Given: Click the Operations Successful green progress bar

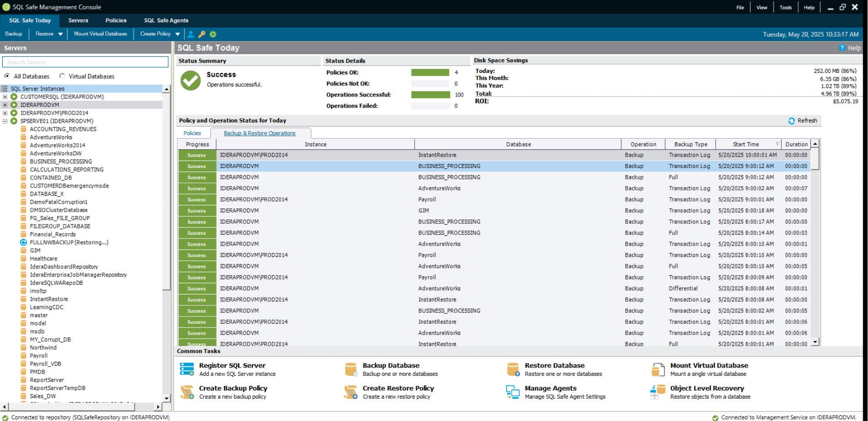Looking at the screenshot, I should (431, 95).
